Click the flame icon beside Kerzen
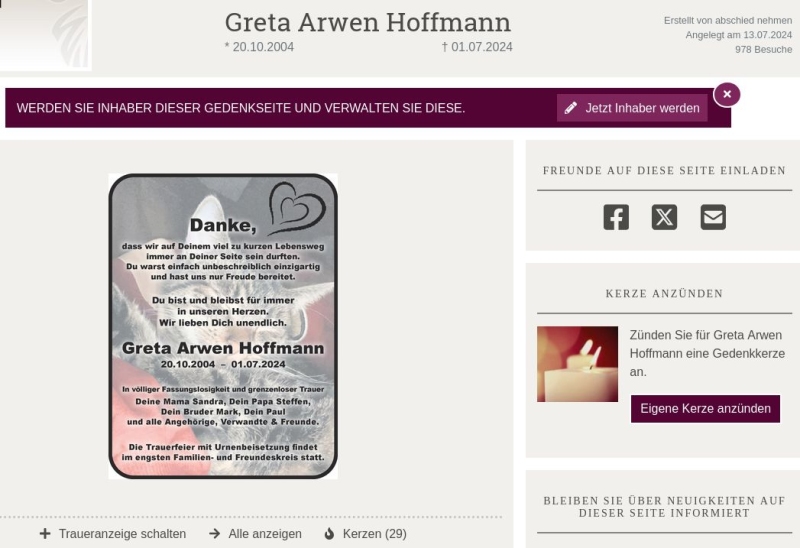The image size is (800, 548). 330,534
